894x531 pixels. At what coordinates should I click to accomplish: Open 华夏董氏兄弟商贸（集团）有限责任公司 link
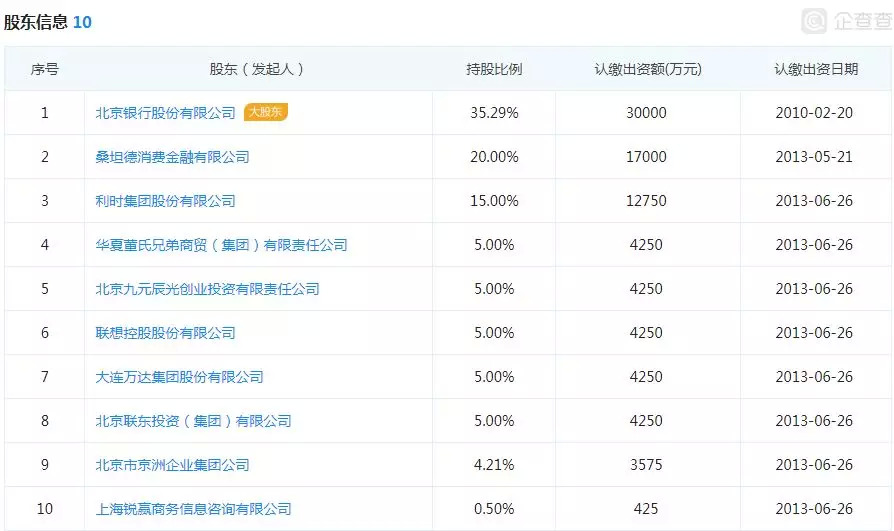[x=221, y=245]
